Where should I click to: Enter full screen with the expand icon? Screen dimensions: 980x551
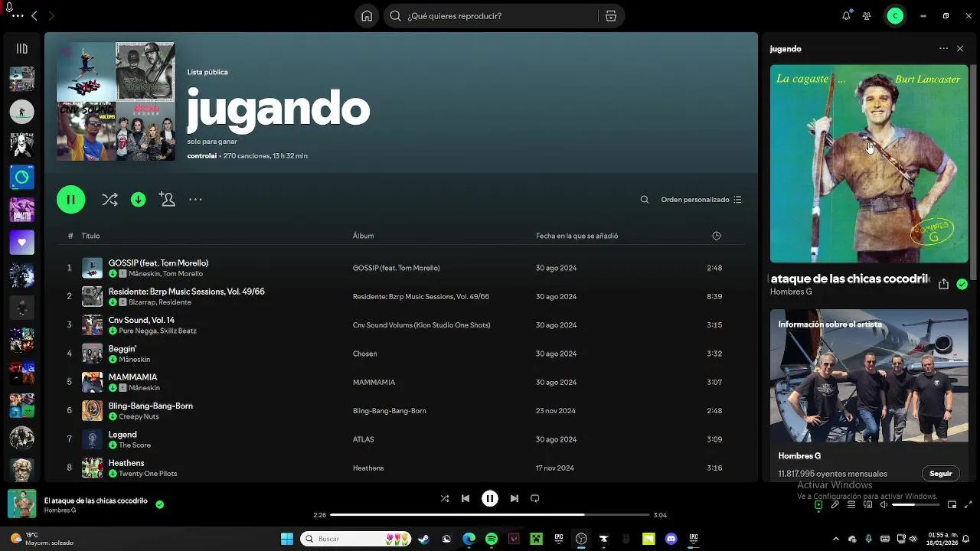969,505
